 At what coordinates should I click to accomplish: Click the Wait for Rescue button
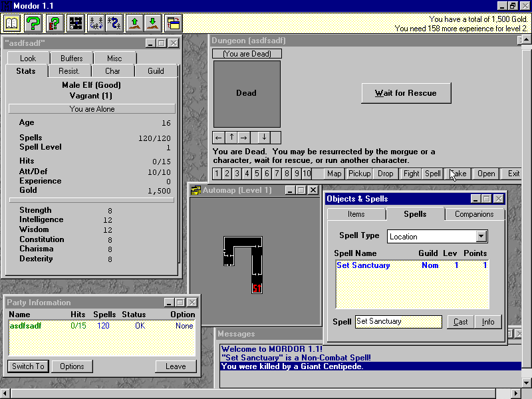coord(406,93)
